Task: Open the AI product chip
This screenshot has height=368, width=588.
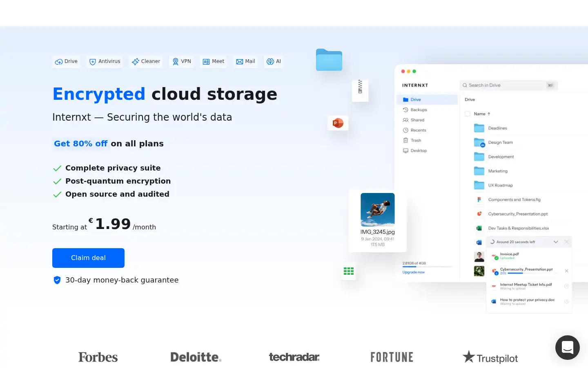Action: [274, 62]
